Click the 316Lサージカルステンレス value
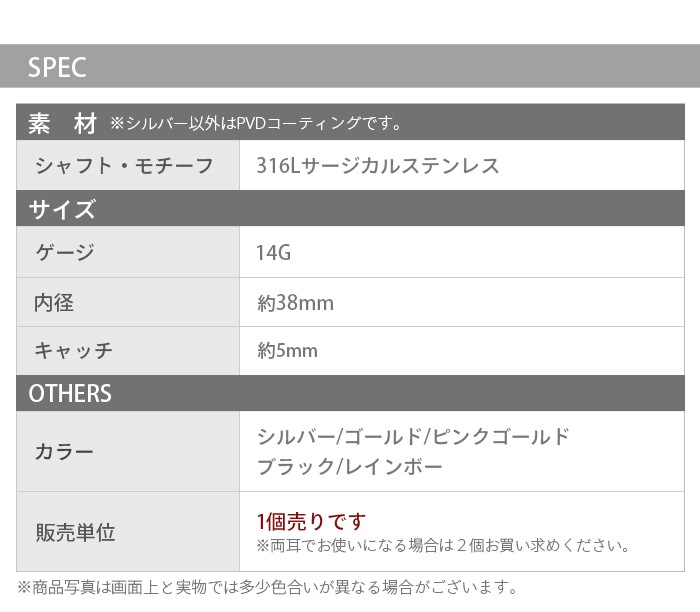 click(x=378, y=166)
